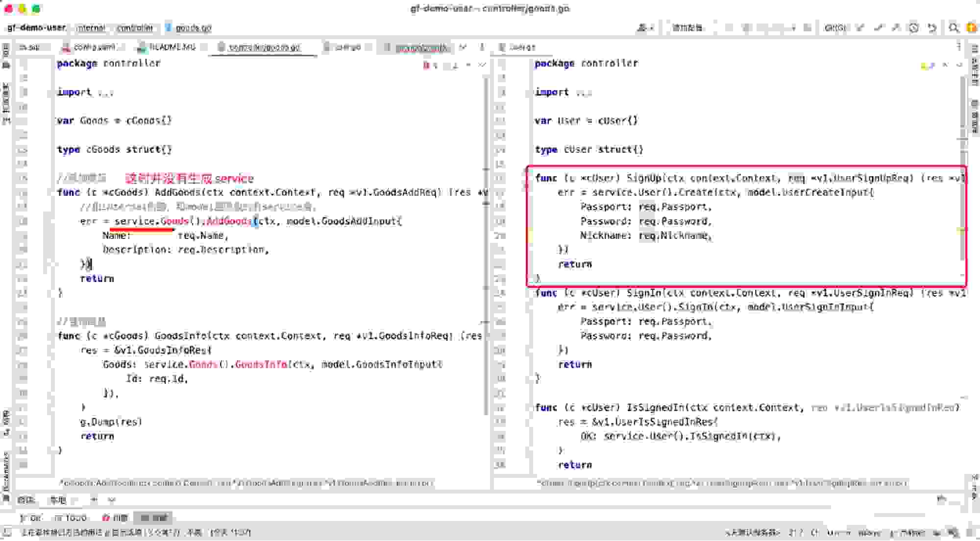Image resolution: width=980 pixels, height=541 pixels.
Task: Open Search Everywhere magnifier icon
Action: pos(954,28)
